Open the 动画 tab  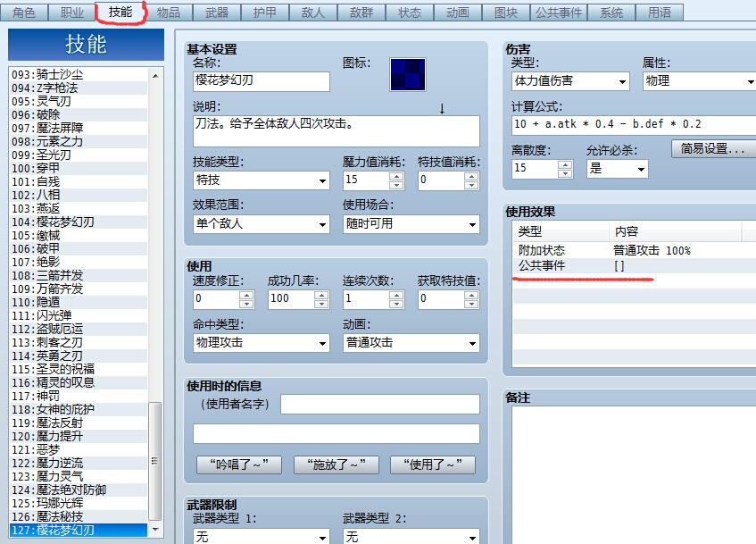[458, 13]
